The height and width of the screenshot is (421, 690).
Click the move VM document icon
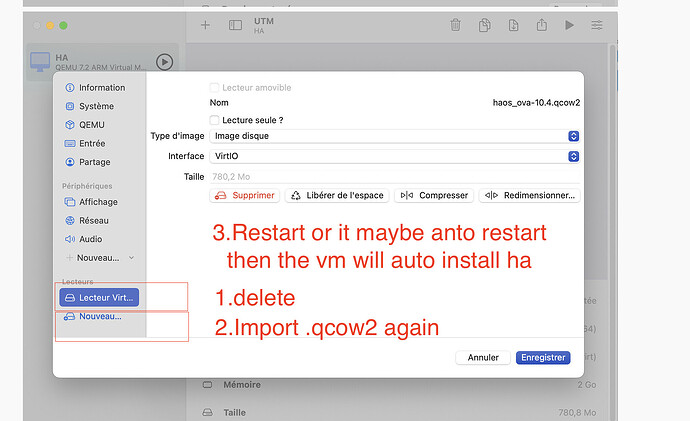(513, 25)
